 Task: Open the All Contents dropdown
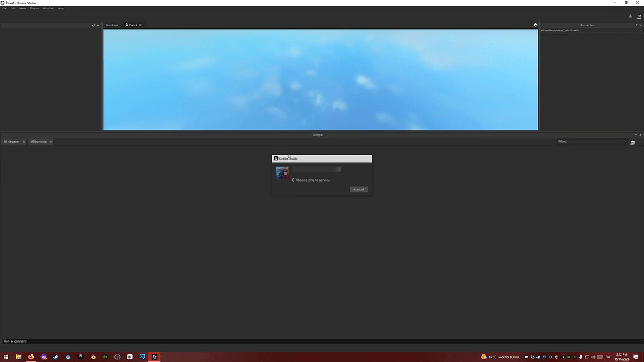coord(40,141)
